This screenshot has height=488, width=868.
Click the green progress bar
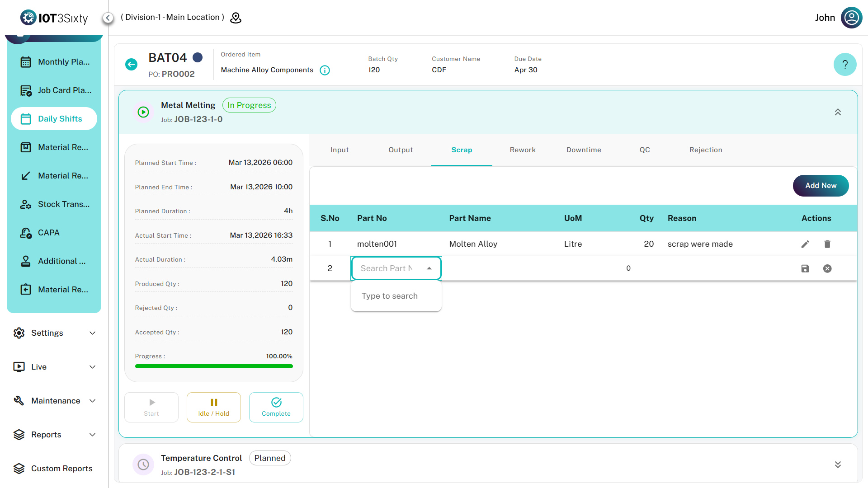214,366
